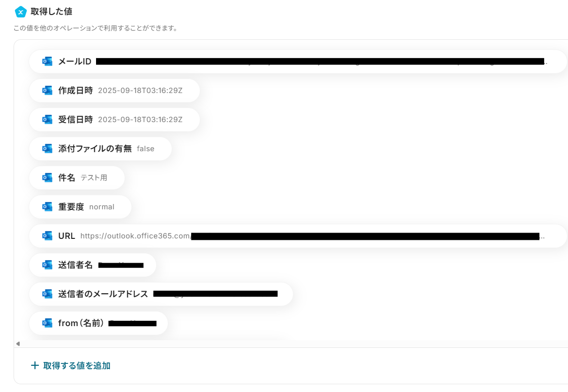Choose the 添付ファイルの有無 false chip
This screenshot has height=392, width=568.
(100, 148)
